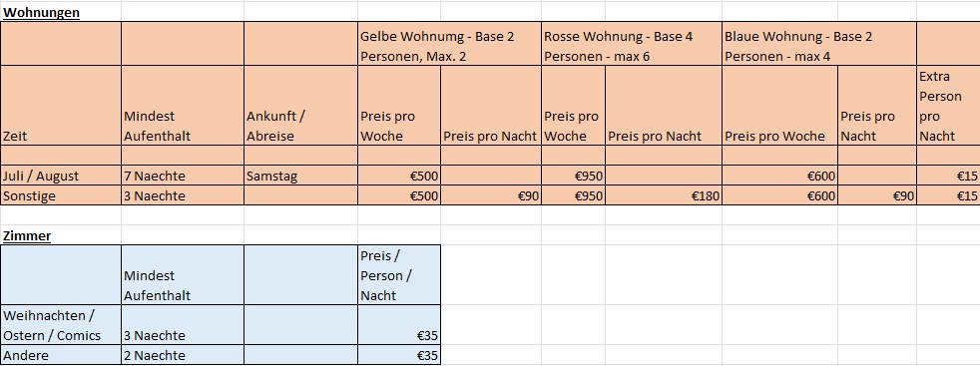This screenshot has height=366, width=980.
Task: Select the Ankunft / Abreise header cell
Action: 300,106
